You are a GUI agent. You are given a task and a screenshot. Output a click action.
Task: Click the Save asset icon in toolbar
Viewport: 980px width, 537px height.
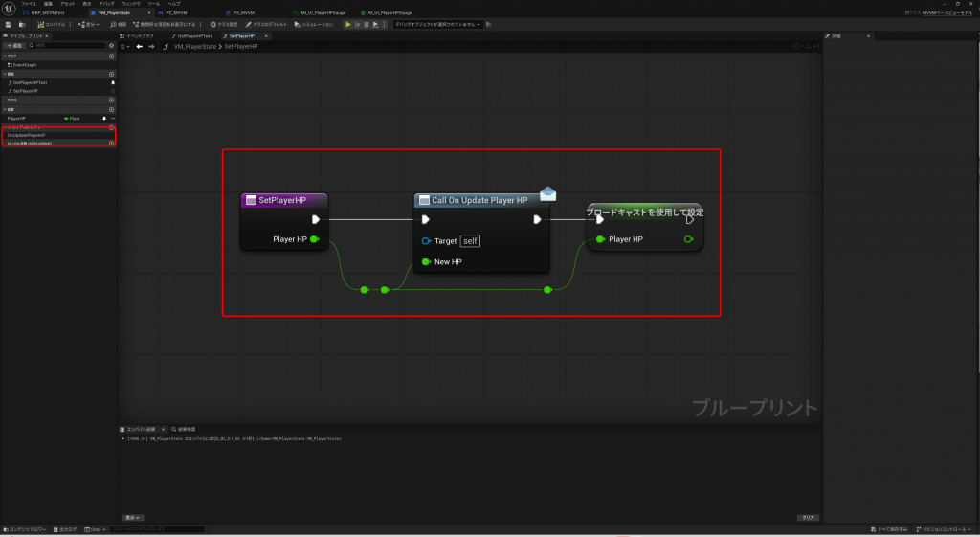8,24
